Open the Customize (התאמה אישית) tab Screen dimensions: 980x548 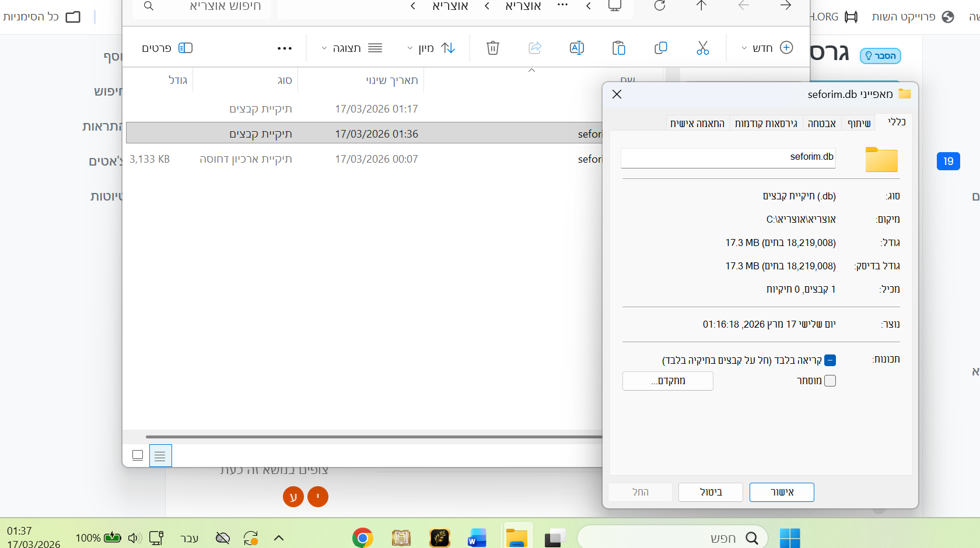point(697,123)
